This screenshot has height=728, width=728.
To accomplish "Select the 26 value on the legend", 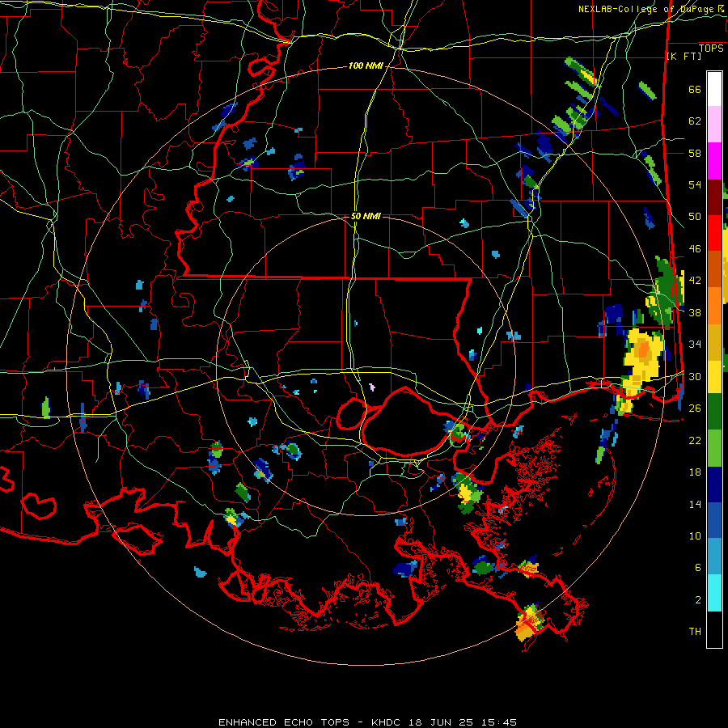I will (695, 408).
